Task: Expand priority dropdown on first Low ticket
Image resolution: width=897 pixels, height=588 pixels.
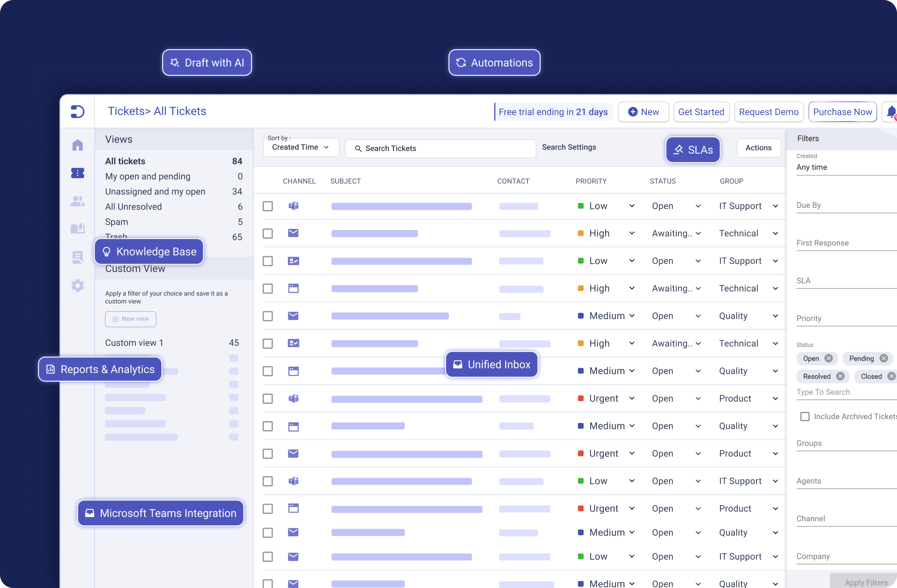Action: point(632,206)
